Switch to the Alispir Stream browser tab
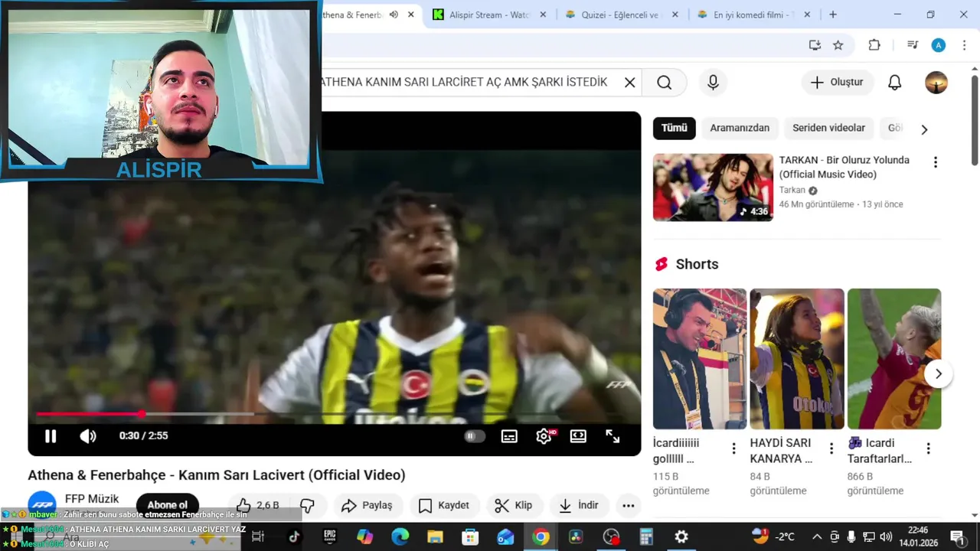This screenshot has width=980, height=551. [489, 15]
